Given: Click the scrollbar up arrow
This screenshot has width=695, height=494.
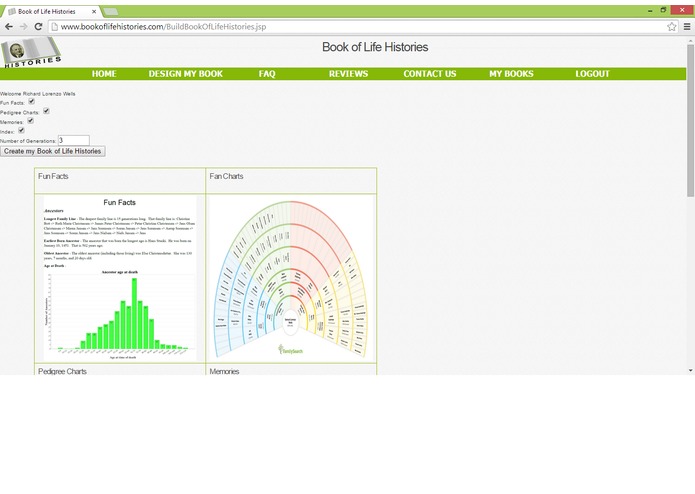Looking at the screenshot, I should click(691, 40).
